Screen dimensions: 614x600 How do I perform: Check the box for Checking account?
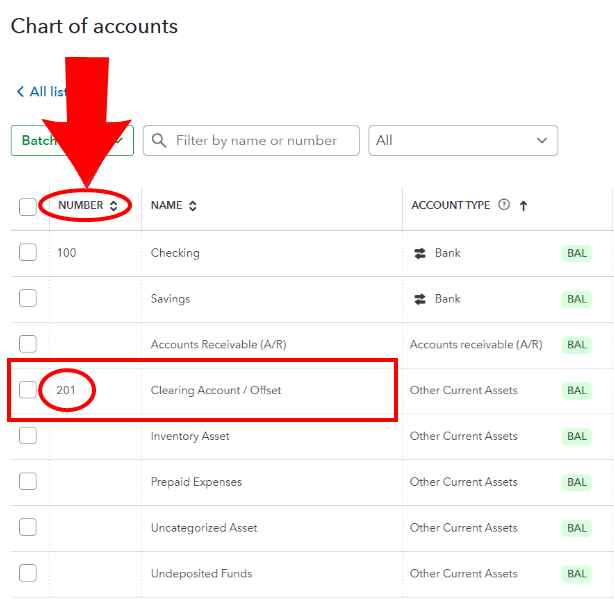click(x=28, y=252)
